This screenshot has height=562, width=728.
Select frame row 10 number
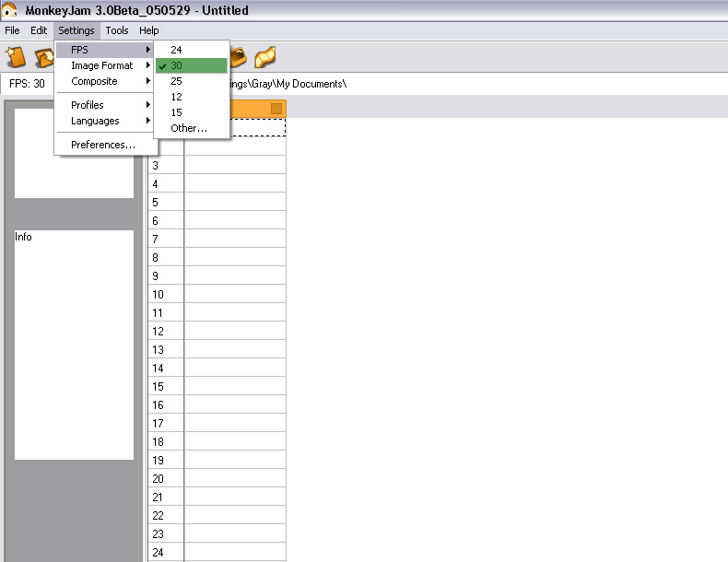[166, 294]
